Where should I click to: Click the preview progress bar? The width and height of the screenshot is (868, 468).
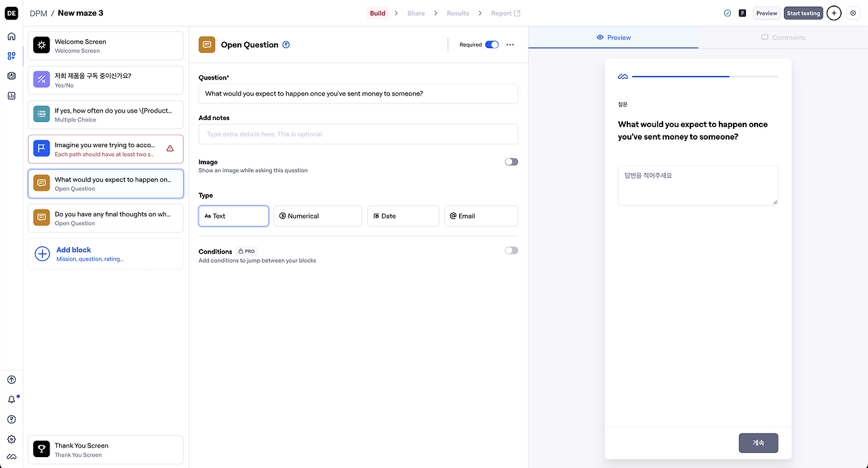point(705,77)
